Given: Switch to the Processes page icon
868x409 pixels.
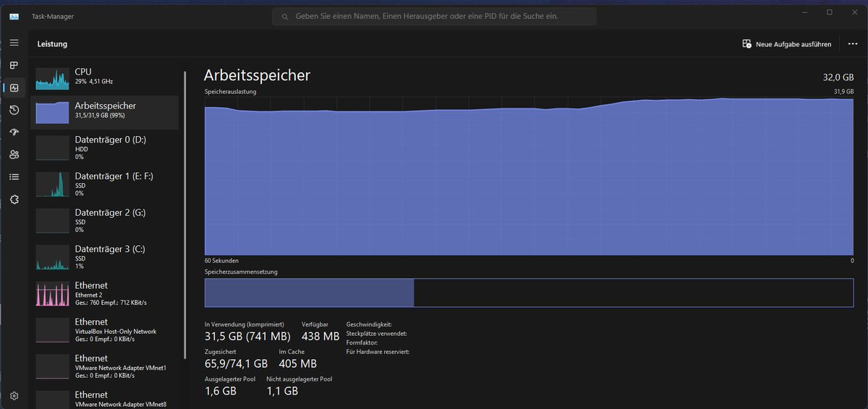Looking at the screenshot, I should pyautogui.click(x=14, y=65).
